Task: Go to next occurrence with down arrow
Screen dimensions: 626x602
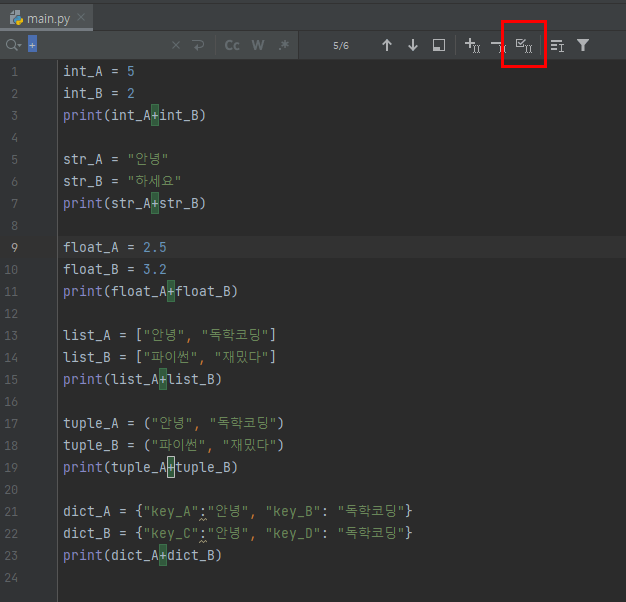Action: click(x=413, y=45)
